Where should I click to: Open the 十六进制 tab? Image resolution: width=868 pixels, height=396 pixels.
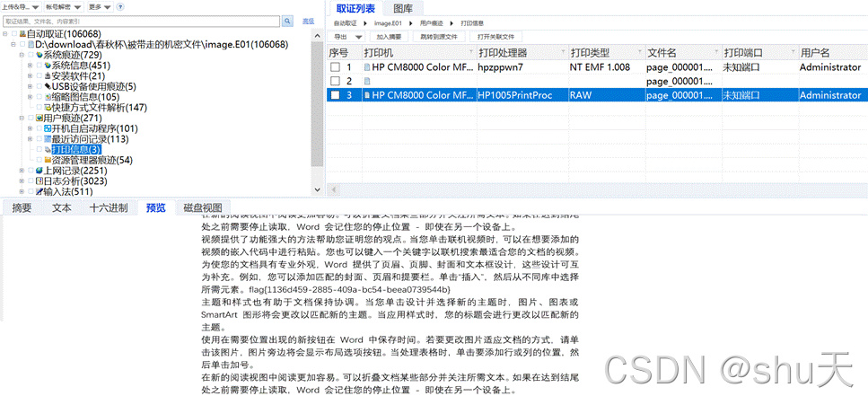point(109,207)
